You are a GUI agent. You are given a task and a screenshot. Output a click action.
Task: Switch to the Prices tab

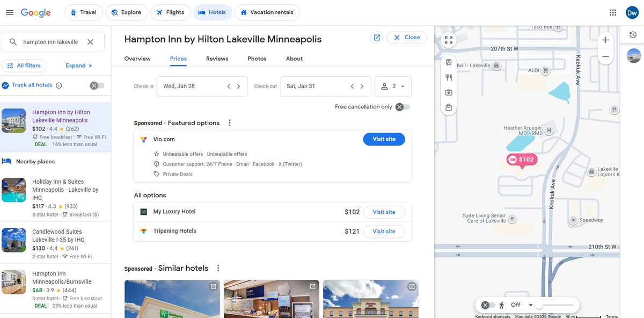[x=178, y=59]
